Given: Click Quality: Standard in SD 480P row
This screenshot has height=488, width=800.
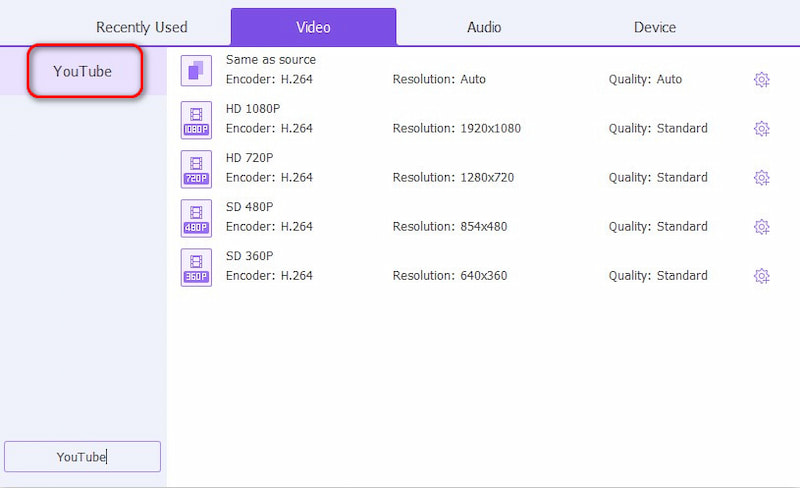Looking at the screenshot, I should 658,226.
